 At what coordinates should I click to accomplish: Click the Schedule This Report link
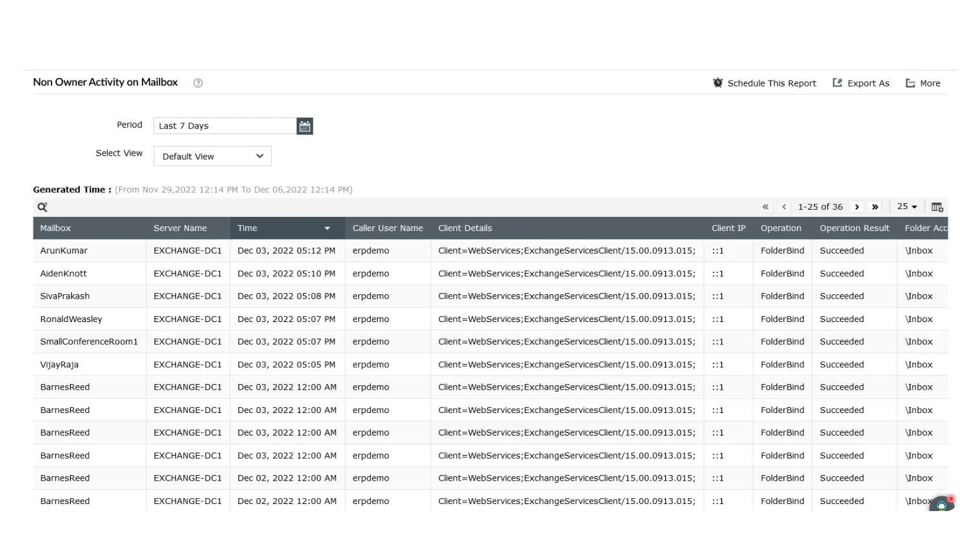(772, 83)
